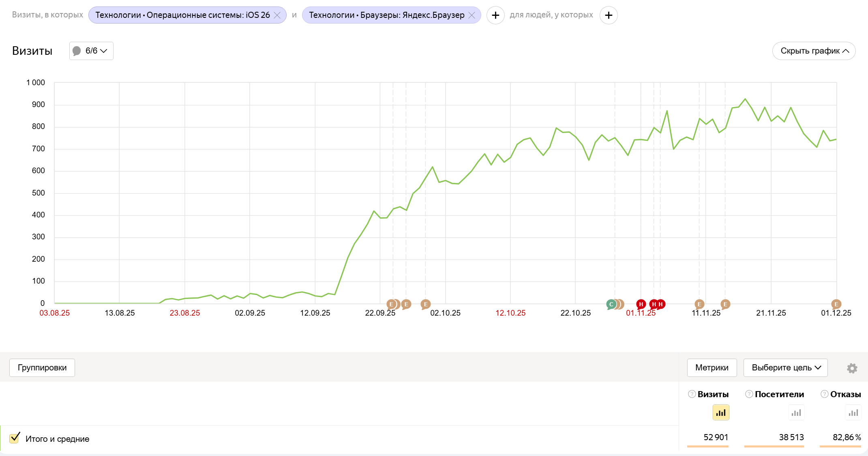This screenshot has width=868, height=456.
Task: Click the first red H marker near 01.11.25
Action: coord(641,304)
